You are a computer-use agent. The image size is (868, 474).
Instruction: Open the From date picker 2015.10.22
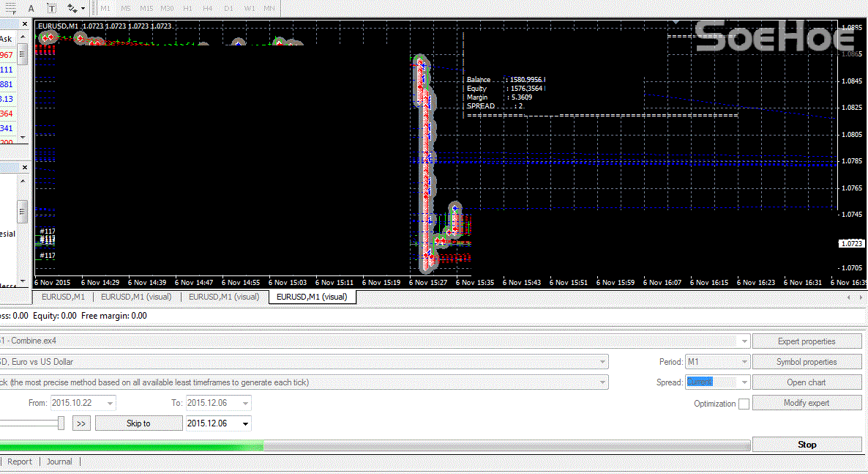pyautogui.click(x=110, y=403)
